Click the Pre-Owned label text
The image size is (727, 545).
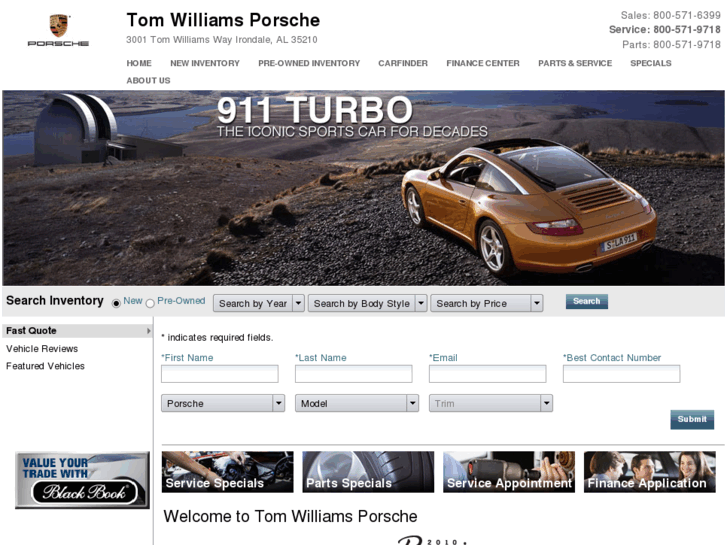point(181,301)
